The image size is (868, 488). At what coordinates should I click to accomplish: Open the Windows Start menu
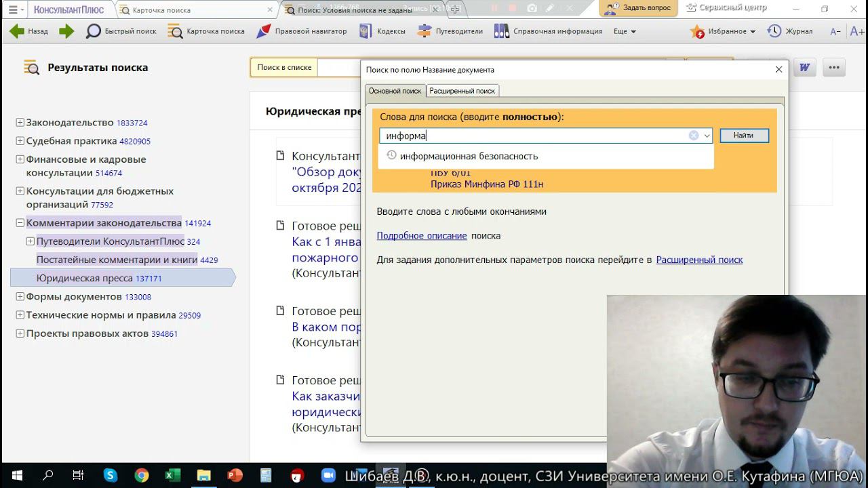click(17, 475)
